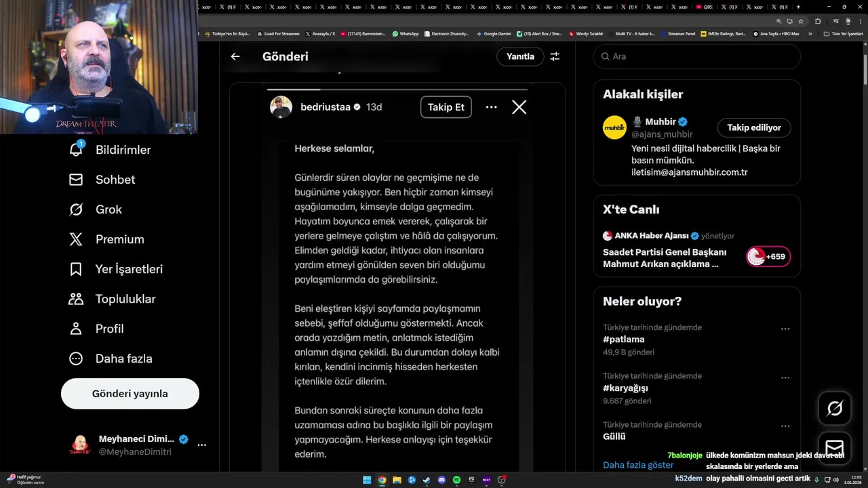Screen dimensions: 868x488
Task: Expand Daha fazla menu in sidebar
Action: click(110, 359)
